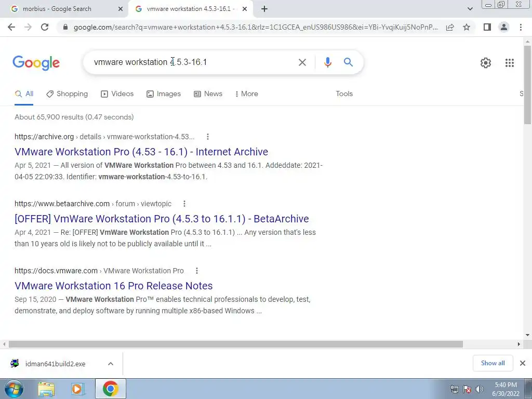Open Google settings gear
The height and width of the screenshot is (399, 532).
point(486,63)
